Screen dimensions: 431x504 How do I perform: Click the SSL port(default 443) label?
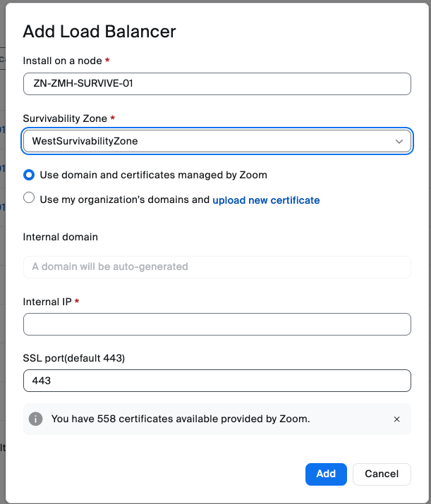click(74, 358)
